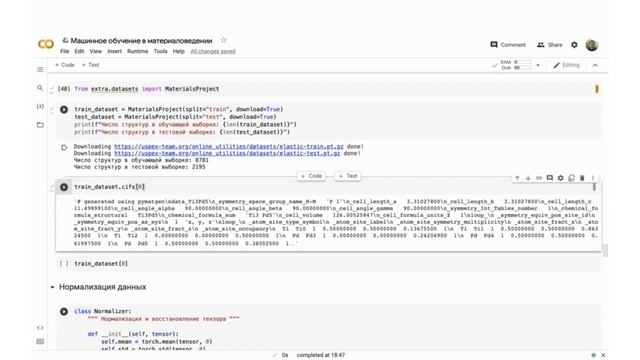The image size is (640, 360).
Task: Open the code snippets icon
Action: (x=40, y=328)
